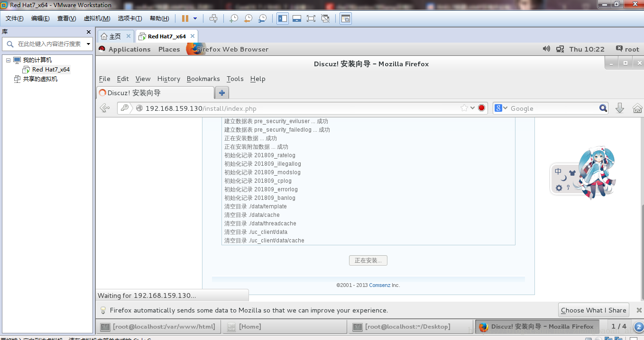Open the 选项卡(T) menu
The height and width of the screenshot is (340, 644).
(x=130, y=18)
